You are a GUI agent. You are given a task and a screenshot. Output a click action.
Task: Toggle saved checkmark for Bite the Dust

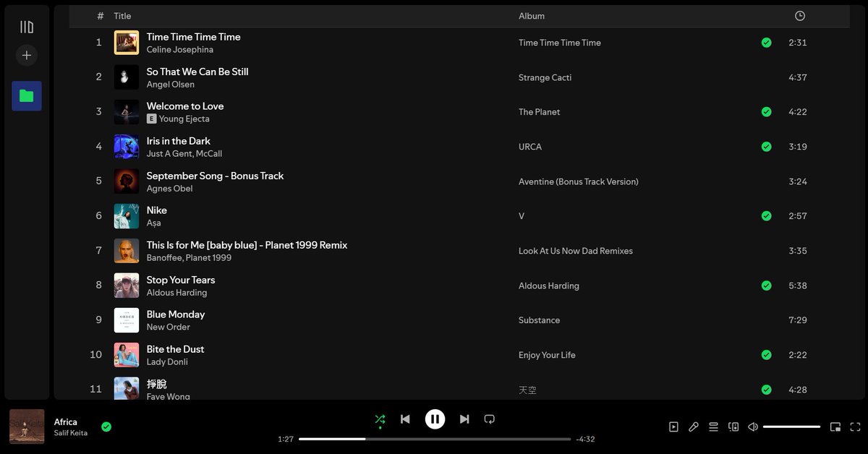coord(766,355)
